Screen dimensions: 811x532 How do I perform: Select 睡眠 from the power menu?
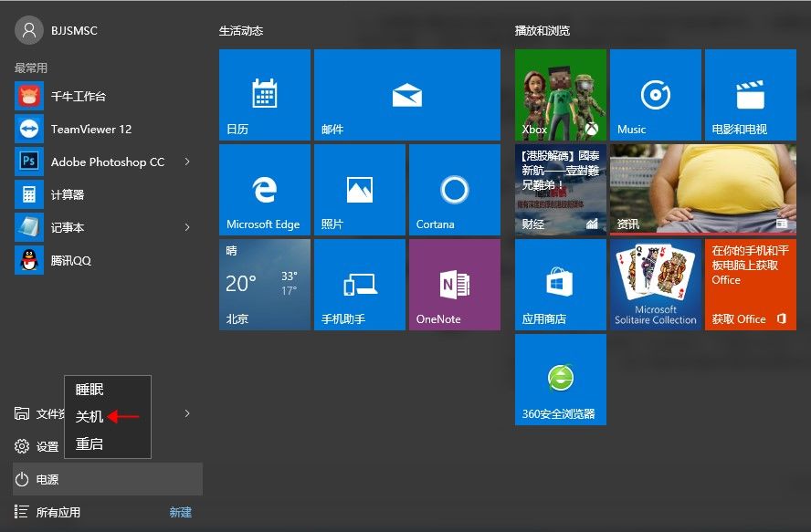pyautogui.click(x=108, y=390)
